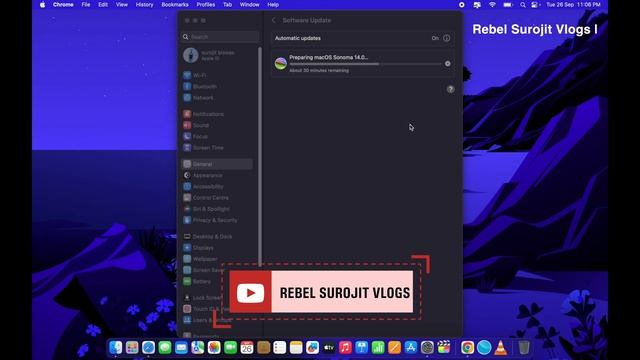Open the Apple menu
Image resolution: width=640 pixels, height=360 pixels.
[42, 5]
